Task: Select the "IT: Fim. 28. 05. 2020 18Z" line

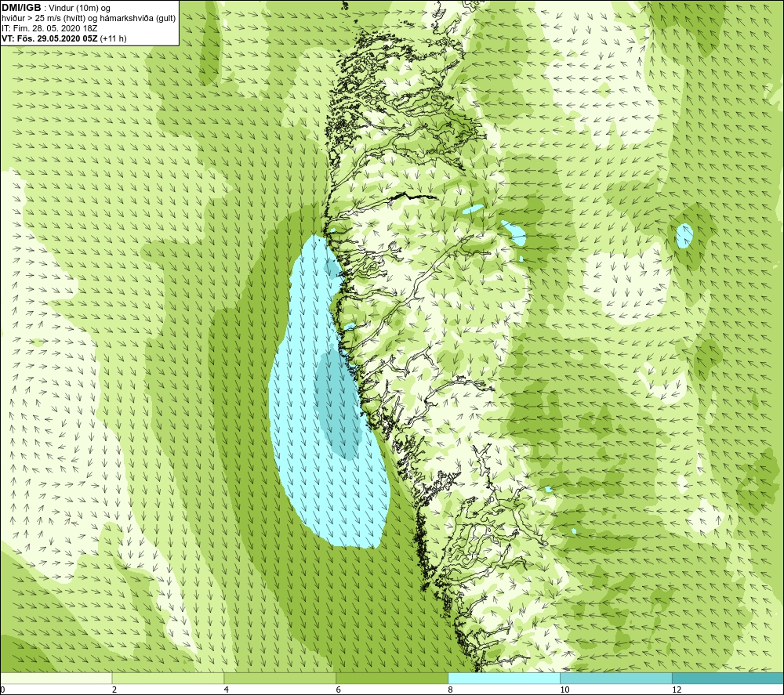Action: [x=49, y=28]
